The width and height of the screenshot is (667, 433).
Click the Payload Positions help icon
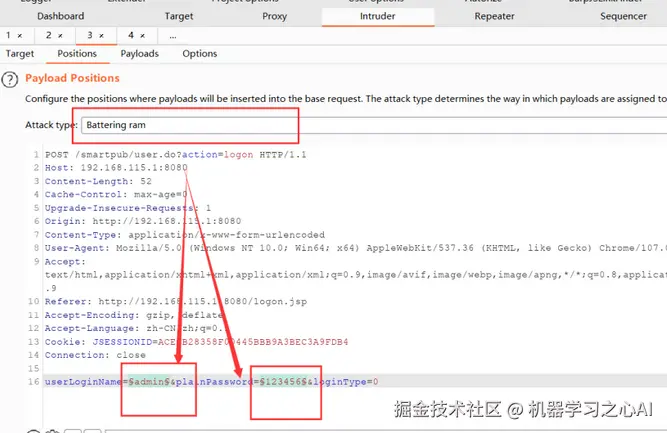[10, 80]
